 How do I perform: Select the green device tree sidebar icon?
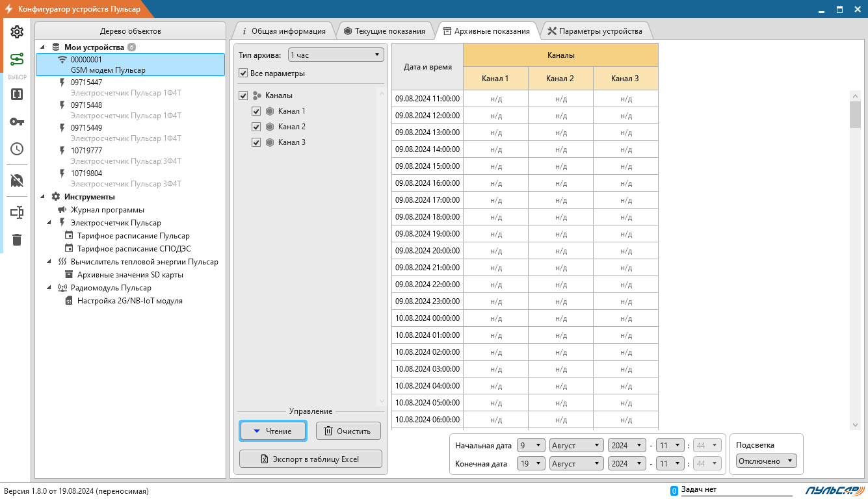[x=17, y=60]
